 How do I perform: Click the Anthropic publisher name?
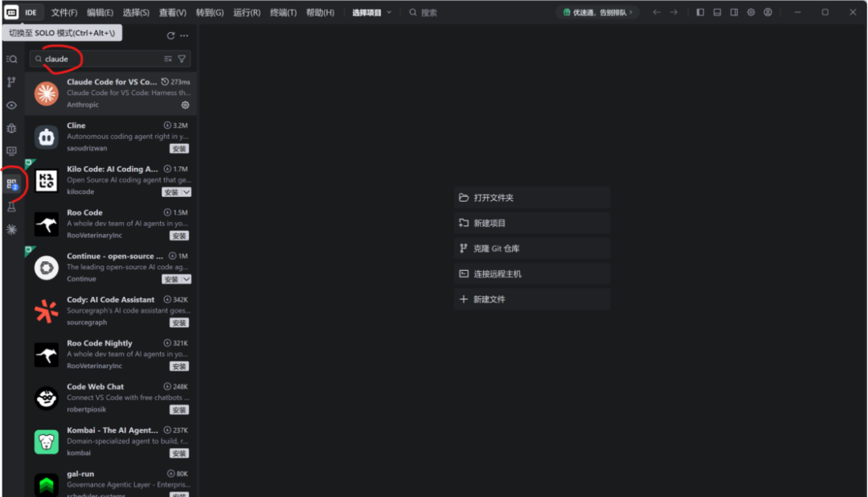pyautogui.click(x=83, y=105)
